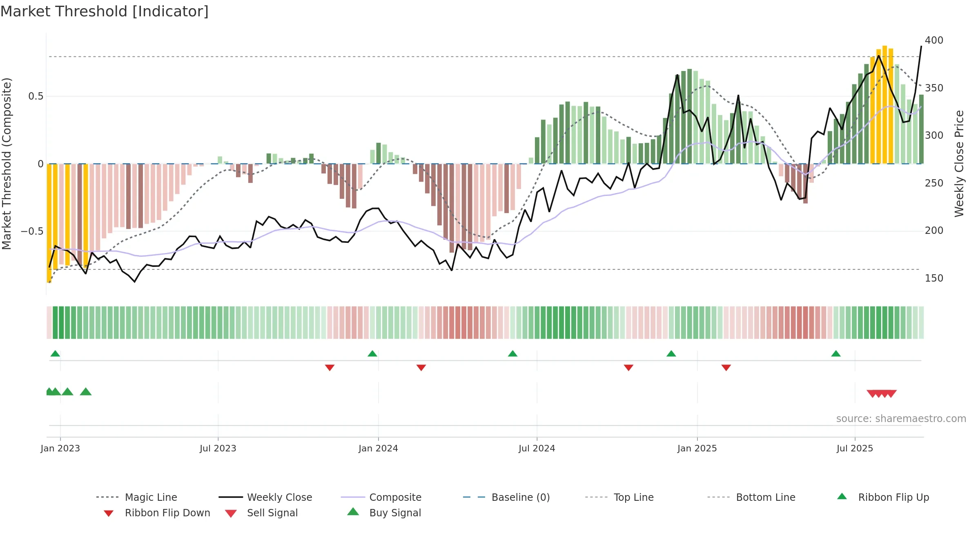This screenshot has width=980, height=551.
Task: Click the Market Threshold [Indicator] chart title
Action: coord(105,11)
